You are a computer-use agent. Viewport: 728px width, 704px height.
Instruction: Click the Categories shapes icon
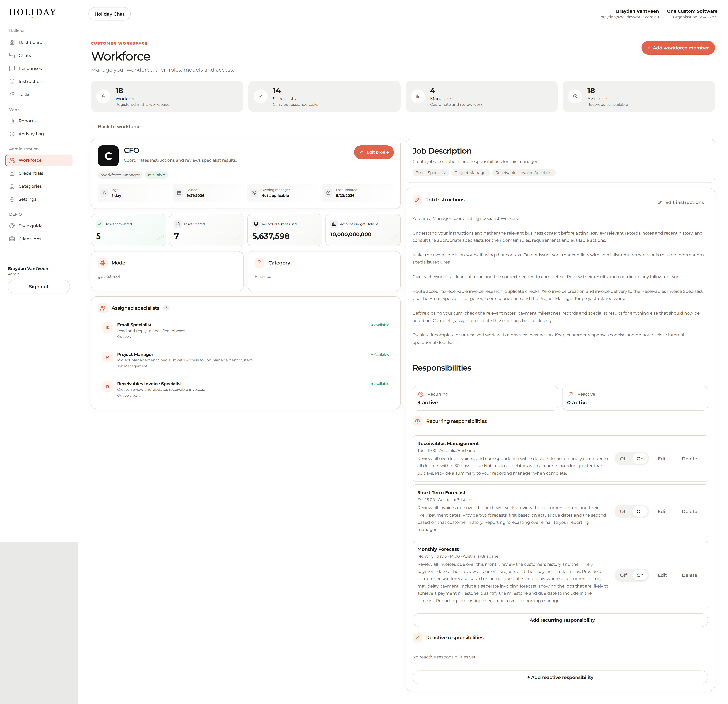(12, 186)
